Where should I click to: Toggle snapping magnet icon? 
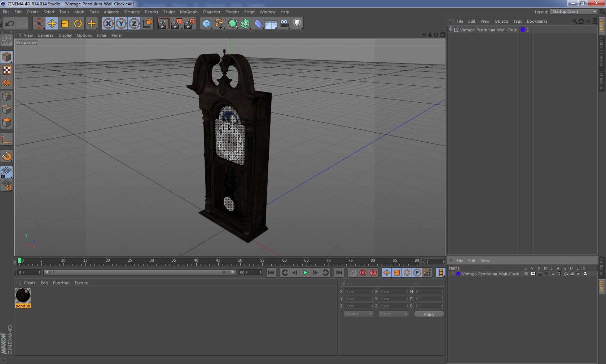pyautogui.click(x=6, y=156)
